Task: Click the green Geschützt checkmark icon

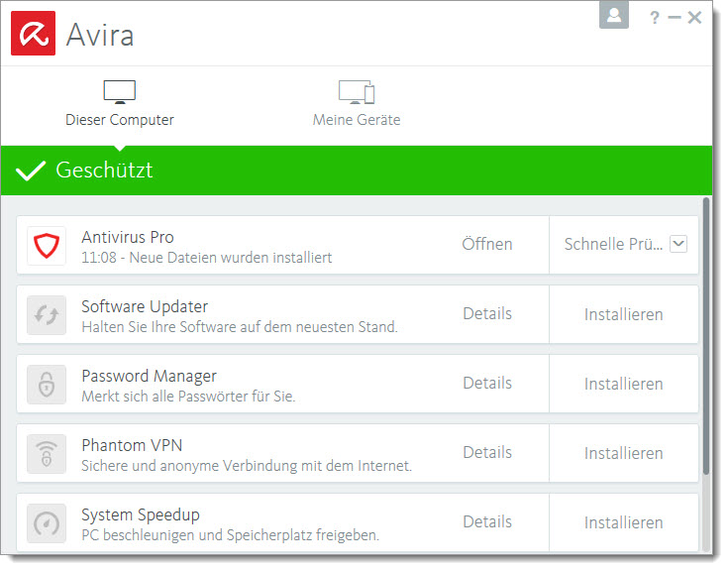Action: click(31, 171)
